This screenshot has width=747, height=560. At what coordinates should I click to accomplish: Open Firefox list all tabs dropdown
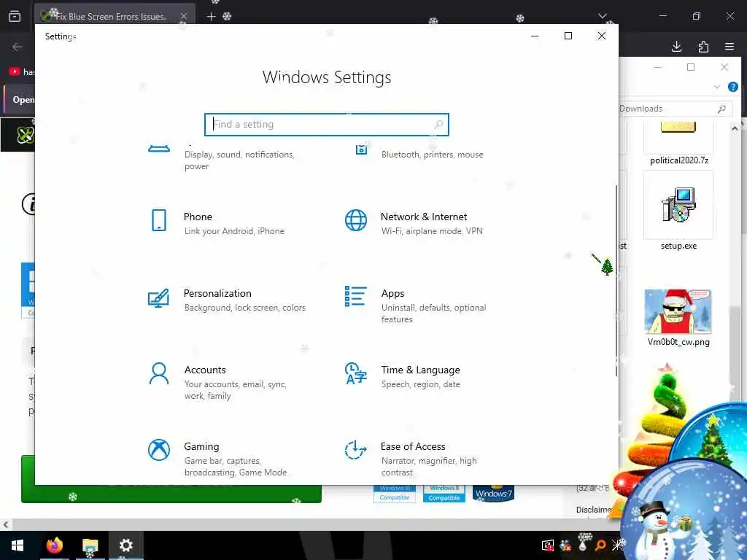click(x=602, y=16)
